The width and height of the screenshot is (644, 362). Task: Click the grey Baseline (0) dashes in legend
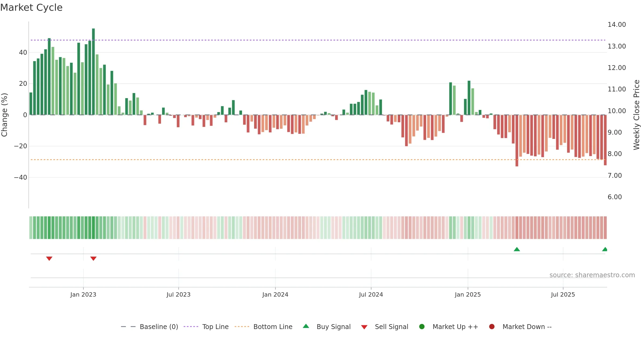[128, 327]
